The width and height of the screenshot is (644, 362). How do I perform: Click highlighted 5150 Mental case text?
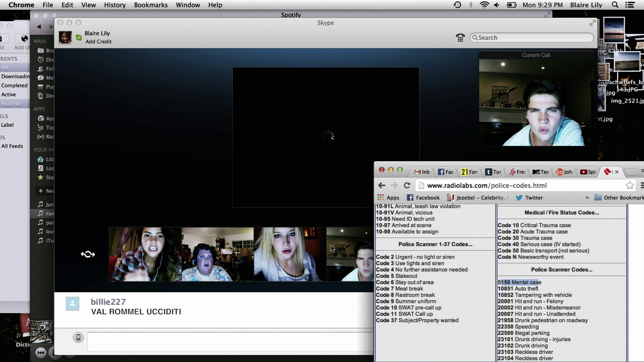(520, 282)
